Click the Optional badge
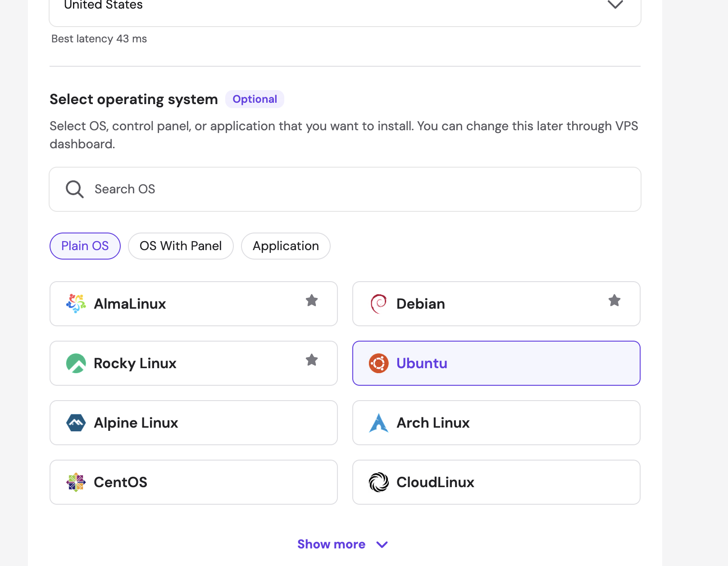This screenshot has width=728, height=566. (255, 99)
